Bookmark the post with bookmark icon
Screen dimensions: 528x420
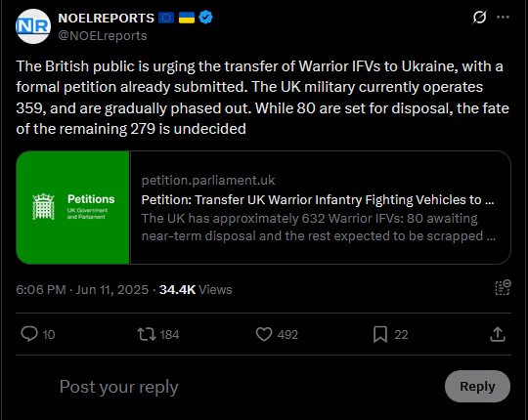(380, 334)
